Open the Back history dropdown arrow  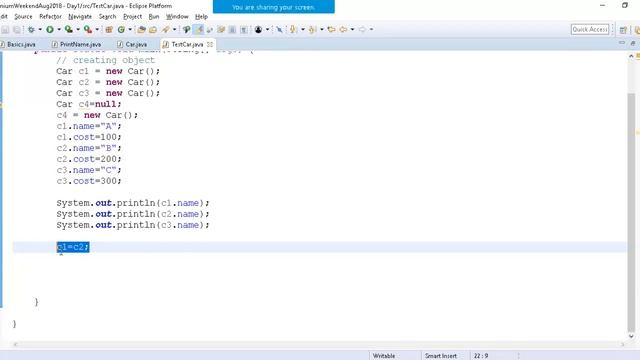pyautogui.click(x=352, y=29)
